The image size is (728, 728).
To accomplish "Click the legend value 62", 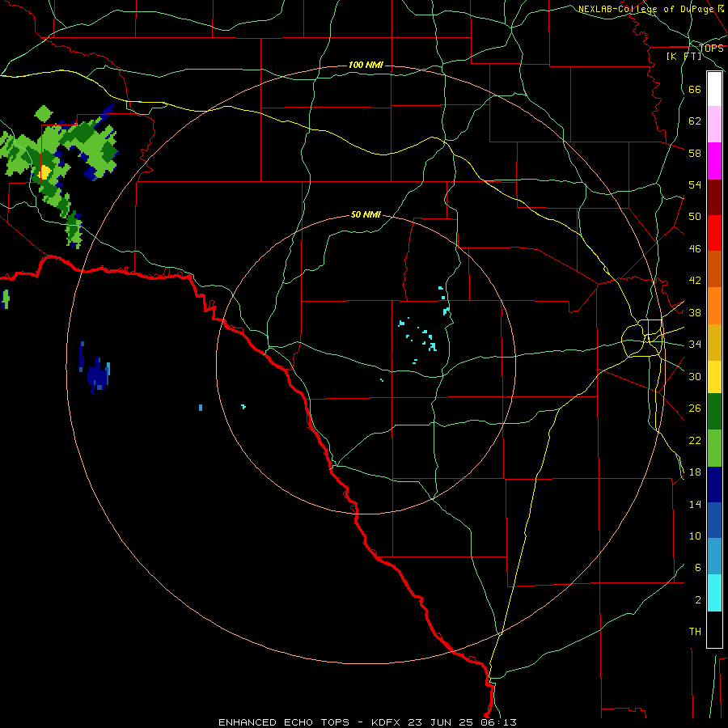I will tap(695, 121).
